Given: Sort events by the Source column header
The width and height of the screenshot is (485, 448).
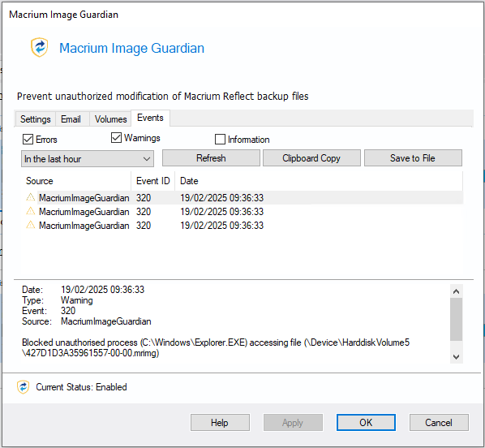Looking at the screenshot, I should [x=77, y=181].
